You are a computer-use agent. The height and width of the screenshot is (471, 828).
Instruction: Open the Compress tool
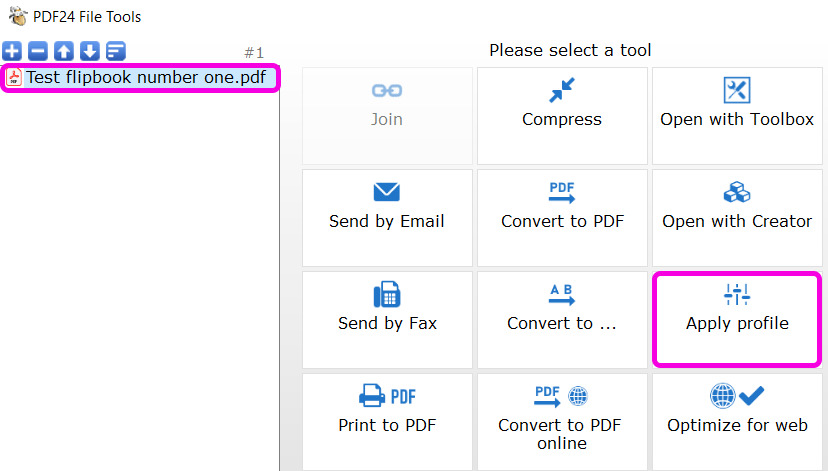(x=562, y=116)
